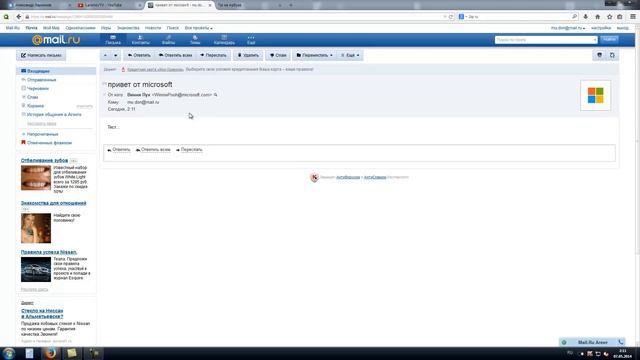
Task: Go to next message with down arrow
Action: click(x=116, y=55)
